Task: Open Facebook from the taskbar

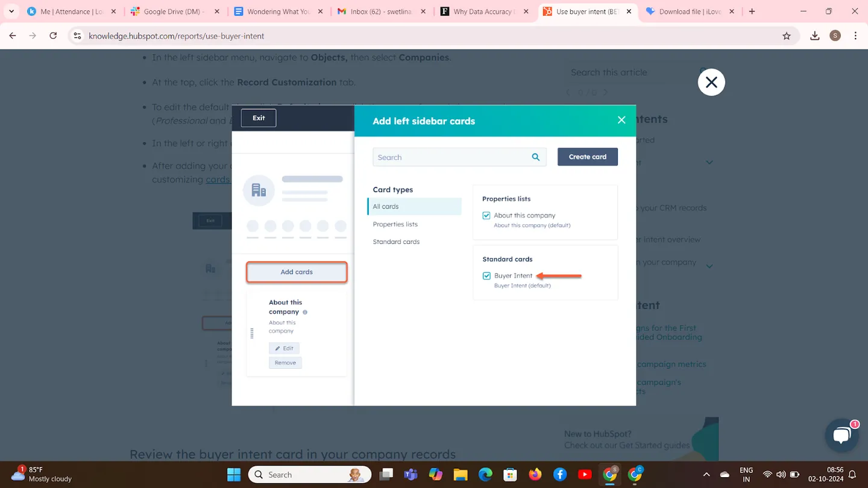Action: point(560,475)
